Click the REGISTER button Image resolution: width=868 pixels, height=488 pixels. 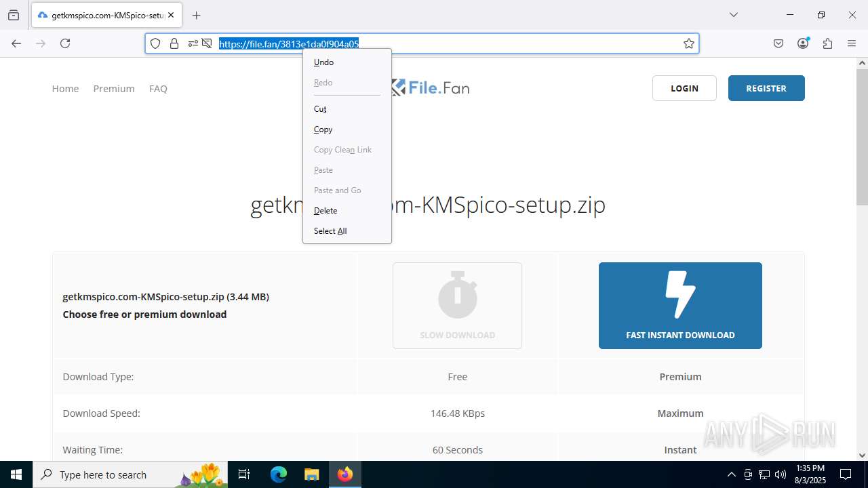766,88
